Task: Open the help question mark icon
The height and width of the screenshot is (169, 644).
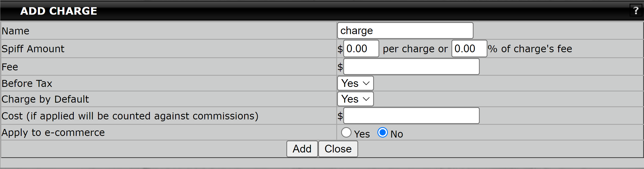Action: (x=636, y=10)
